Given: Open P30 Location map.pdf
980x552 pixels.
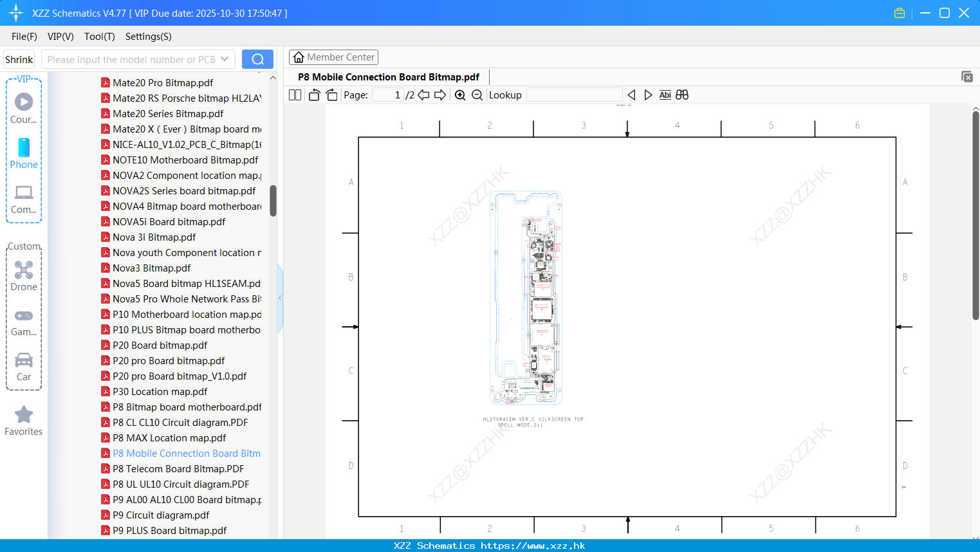Looking at the screenshot, I should (x=154, y=391).
